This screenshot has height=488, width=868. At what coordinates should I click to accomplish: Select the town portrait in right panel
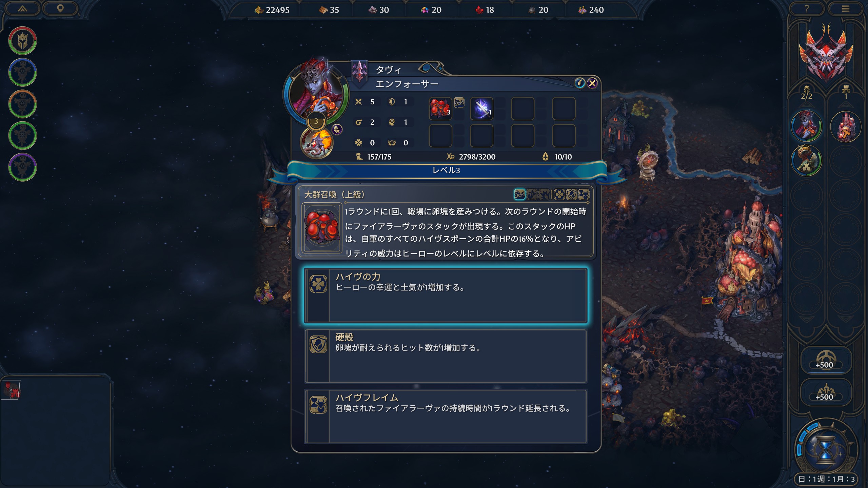tap(845, 126)
